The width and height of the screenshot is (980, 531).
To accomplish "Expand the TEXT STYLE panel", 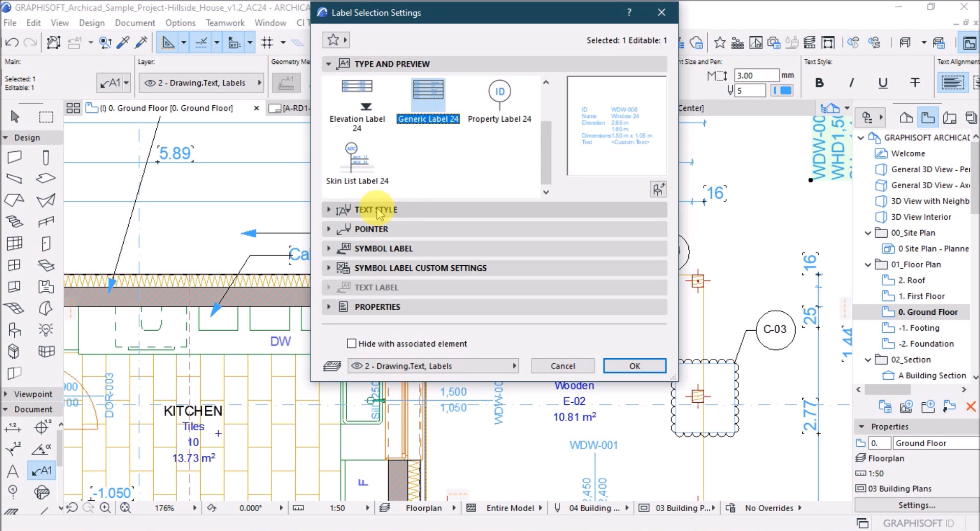I will pyautogui.click(x=328, y=210).
